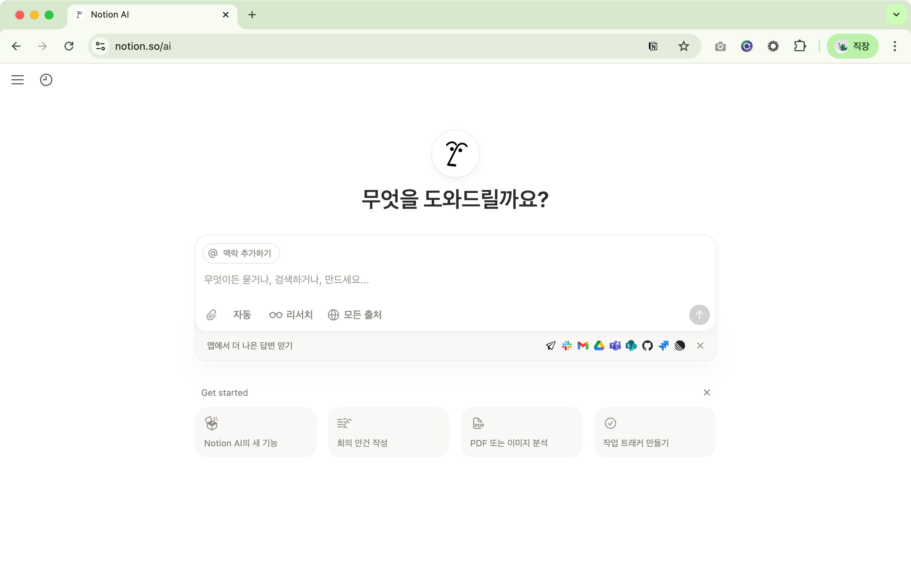
Task: Click the Microsoft Teams integration icon
Action: (x=615, y=346)
